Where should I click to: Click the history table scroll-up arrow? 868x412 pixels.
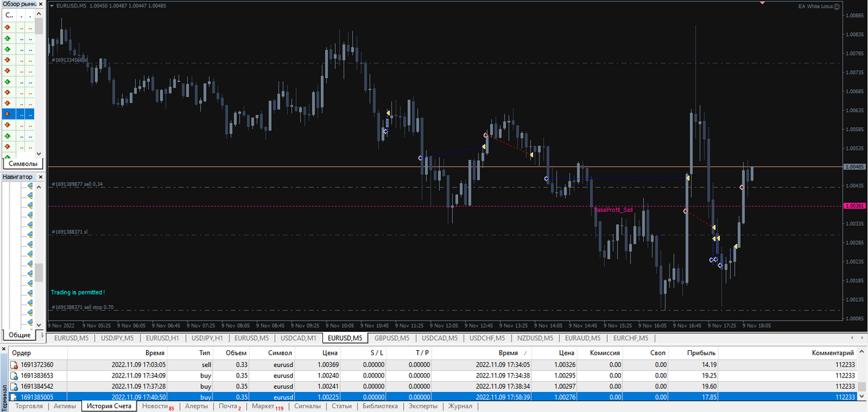coord(861,353)
